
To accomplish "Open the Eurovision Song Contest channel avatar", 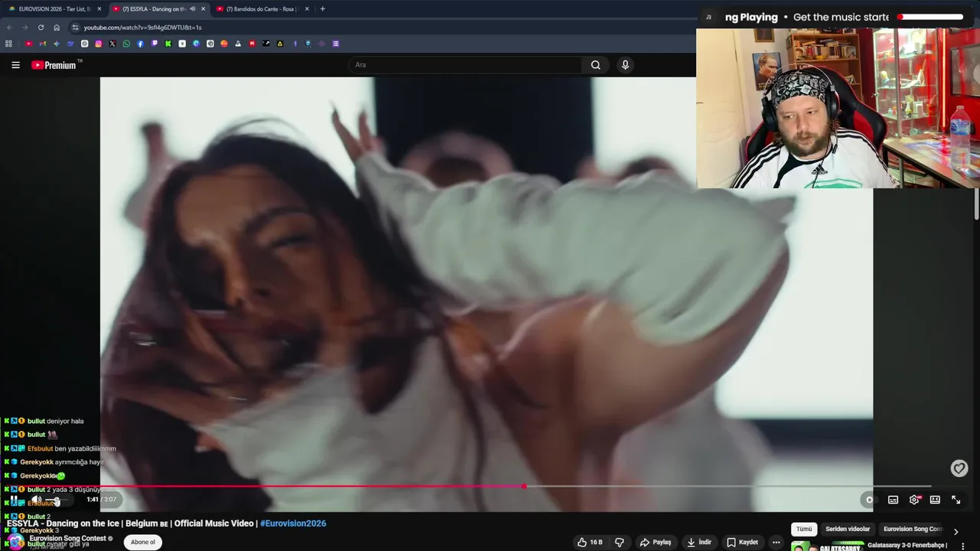I will [16, 541].
